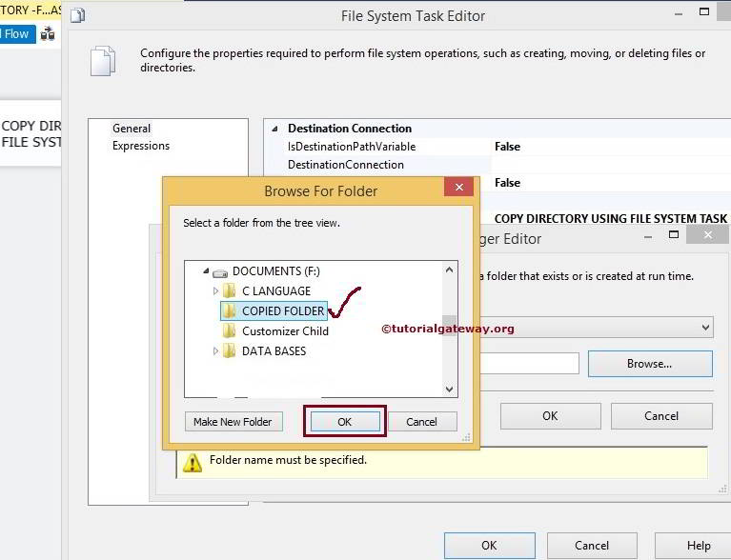Click Cancel in the Connection Manager Editor
731x560 pixels.
661,416
